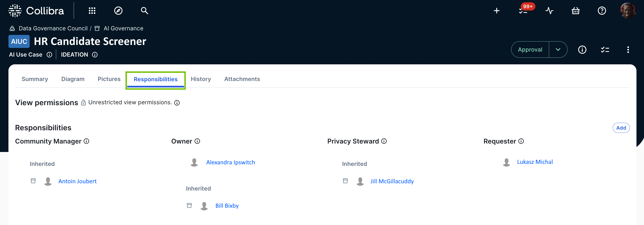
Task: Open the data basket icon
Action: pos(576,11)
